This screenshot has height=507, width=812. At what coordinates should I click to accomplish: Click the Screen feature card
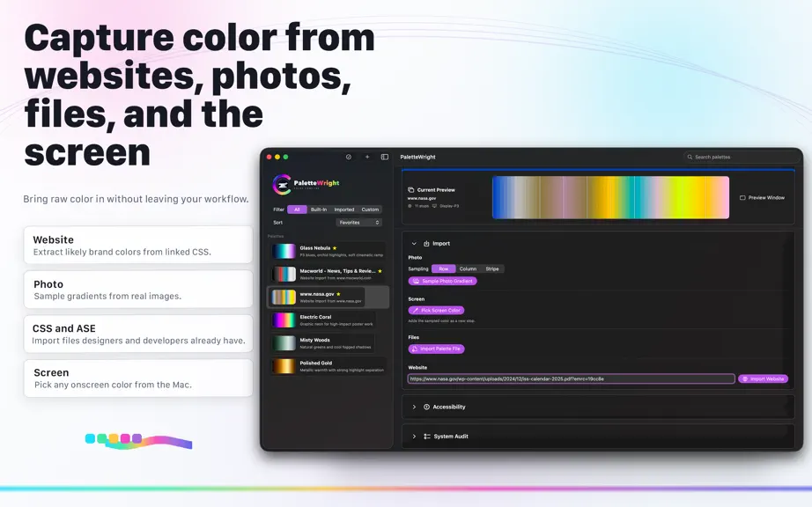[x=138, y=378]
